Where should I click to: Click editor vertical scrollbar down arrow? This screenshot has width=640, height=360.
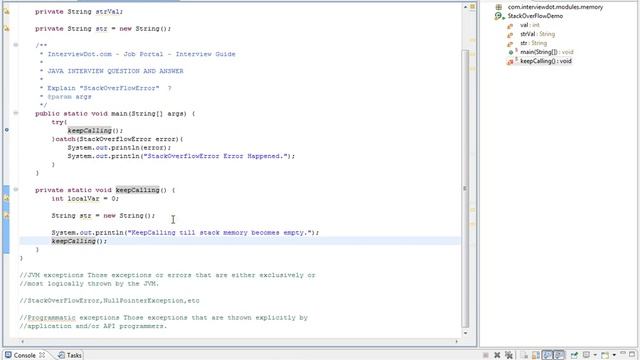tap(465, 333)
